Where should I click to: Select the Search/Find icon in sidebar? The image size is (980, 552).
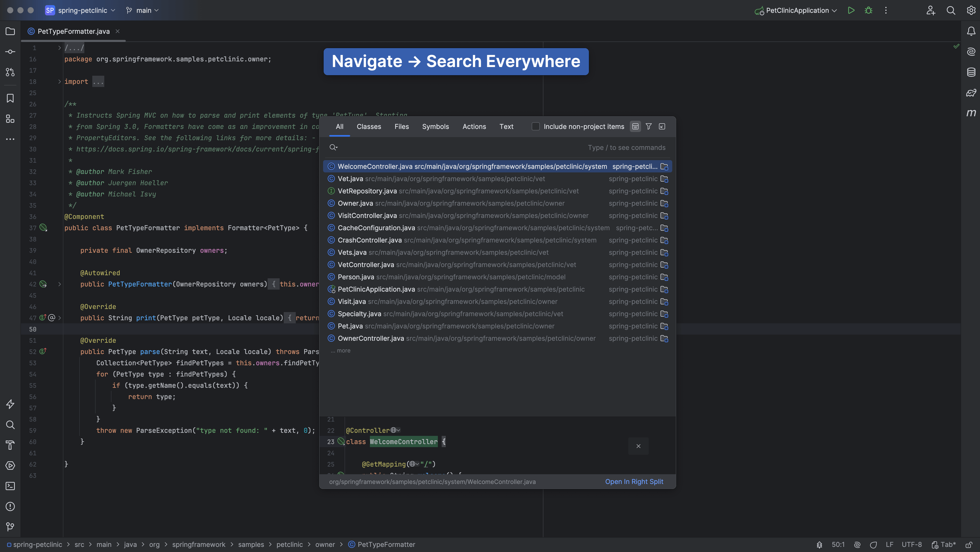click(x=9, y=425)
